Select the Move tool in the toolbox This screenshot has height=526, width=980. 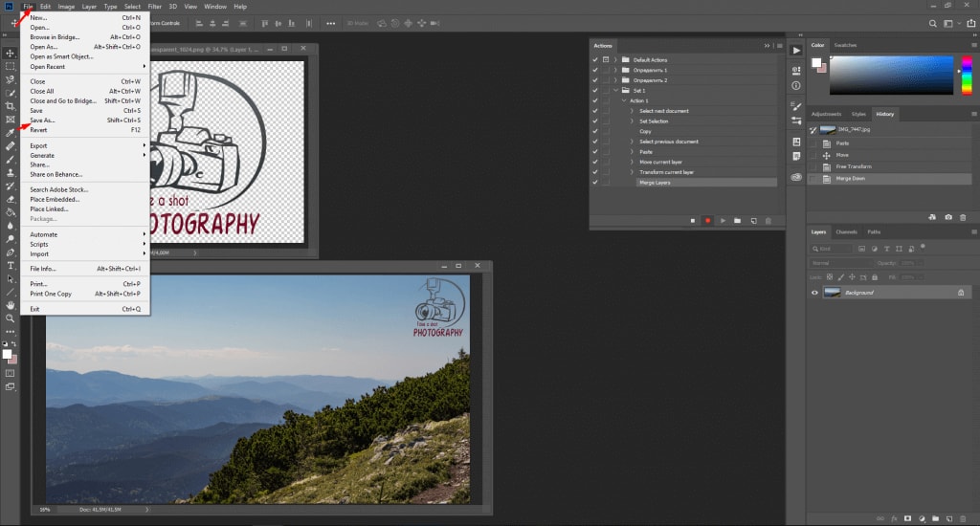10,54
